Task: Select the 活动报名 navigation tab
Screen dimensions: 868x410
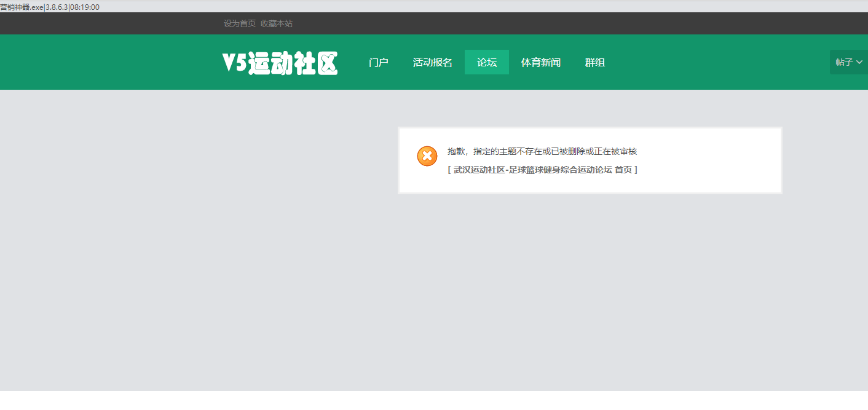Action: coord(432,62)
